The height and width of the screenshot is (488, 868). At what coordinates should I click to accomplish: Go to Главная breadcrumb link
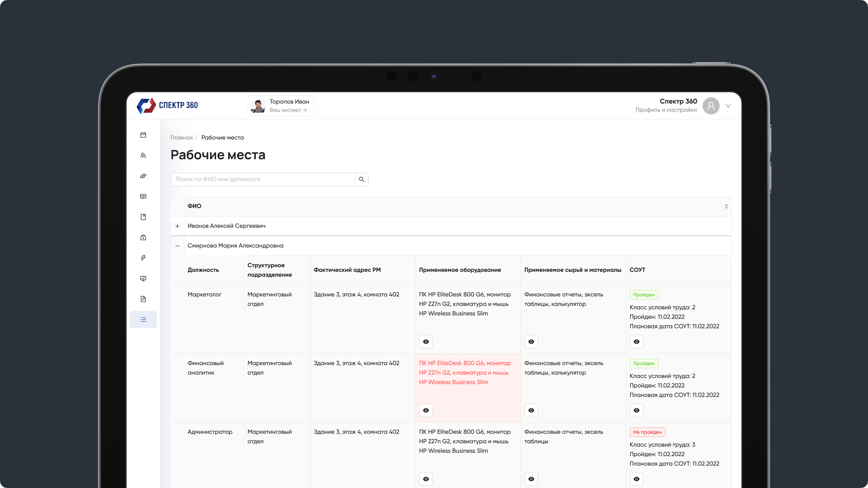[182, 138]
